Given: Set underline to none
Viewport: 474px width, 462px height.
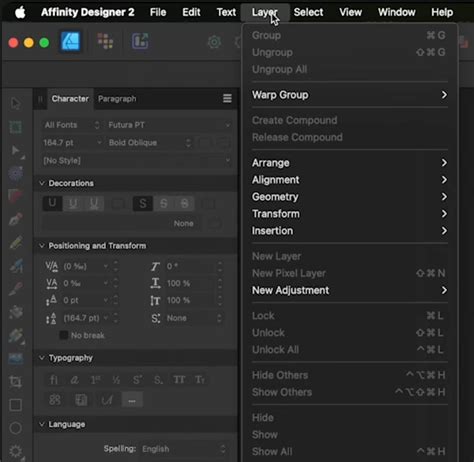Looking at the screenshot, I should coord(52,203).
